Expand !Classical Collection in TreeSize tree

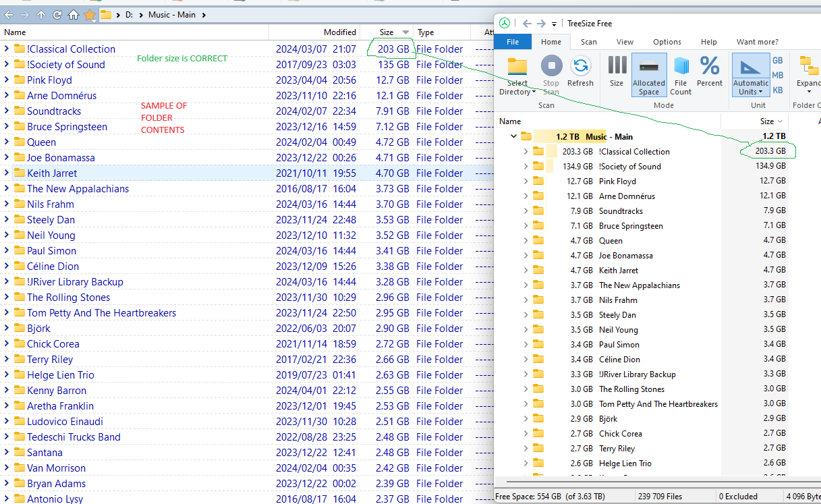click(526, 152)
